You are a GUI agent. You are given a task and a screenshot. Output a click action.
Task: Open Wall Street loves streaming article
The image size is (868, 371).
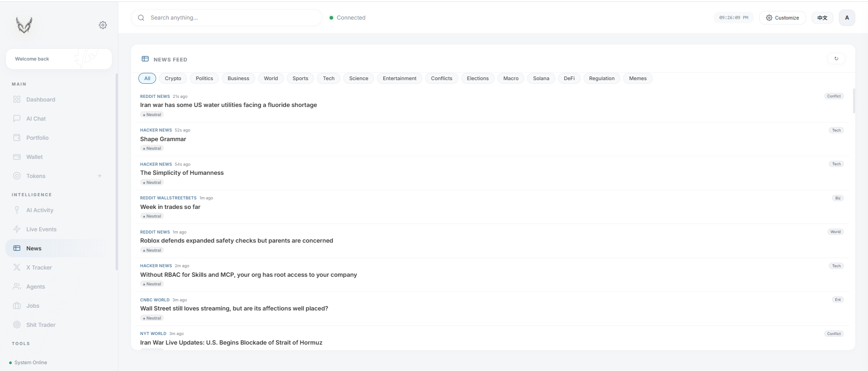234,308
